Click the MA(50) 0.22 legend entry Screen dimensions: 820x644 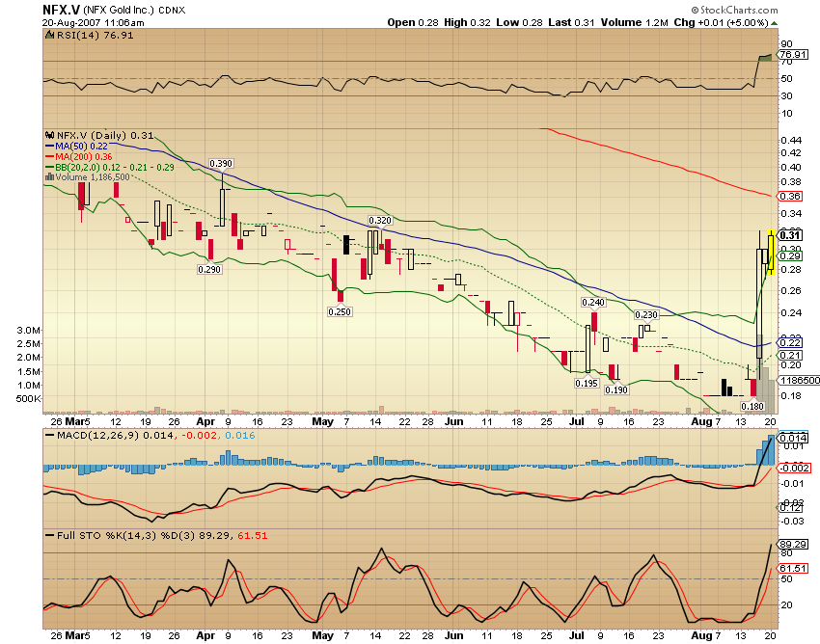82,147
